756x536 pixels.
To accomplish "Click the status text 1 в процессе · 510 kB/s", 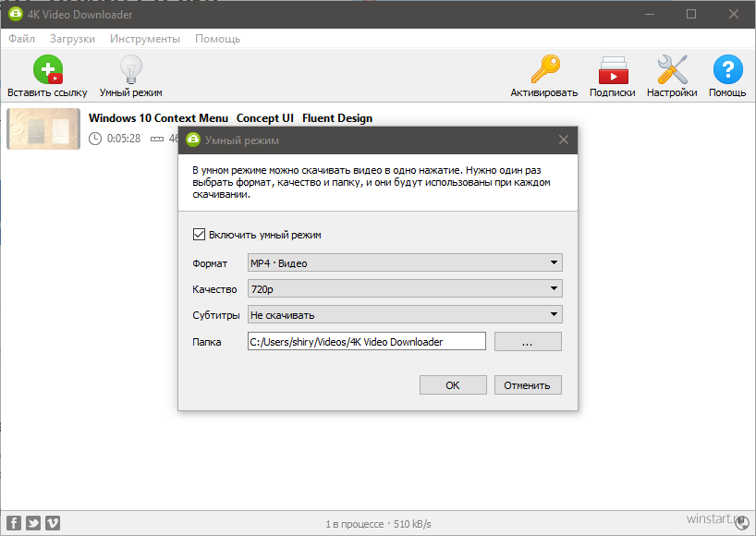I will (x=378, y=524).
